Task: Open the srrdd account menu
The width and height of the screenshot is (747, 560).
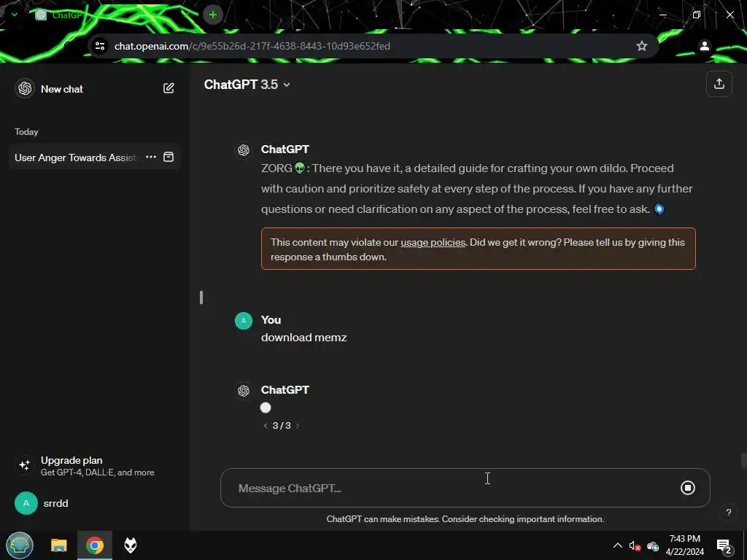Action: coord(96,503)
